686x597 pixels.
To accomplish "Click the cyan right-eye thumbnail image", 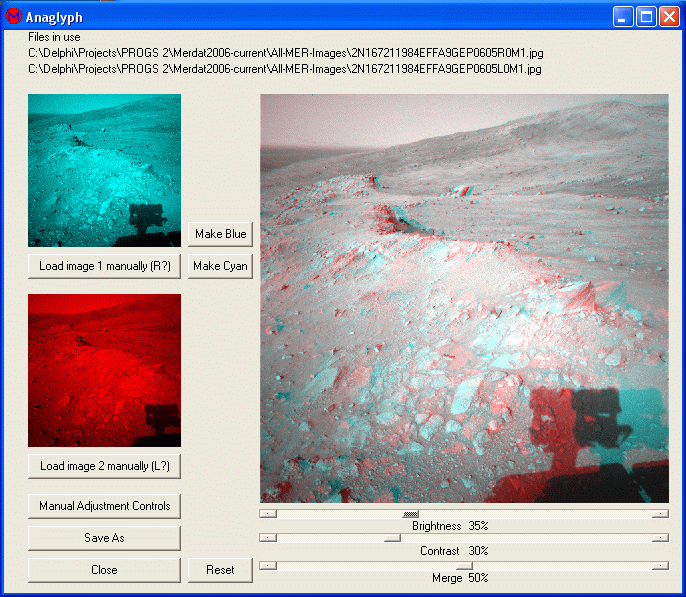I will (105, 171).
